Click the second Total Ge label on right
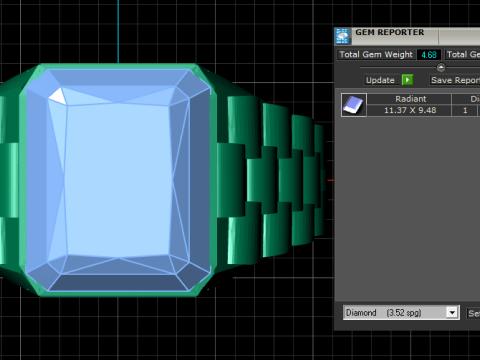Image resolution: width=480 pixels, height=360 pixels. point(463,54)
